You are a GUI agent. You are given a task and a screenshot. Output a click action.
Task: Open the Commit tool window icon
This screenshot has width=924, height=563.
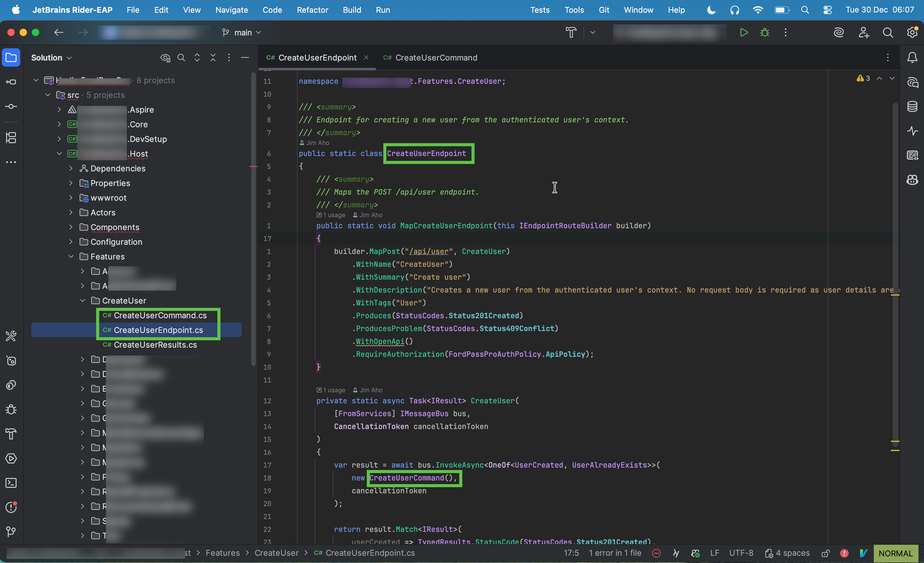pyautogui.click(x=11, y=107)
